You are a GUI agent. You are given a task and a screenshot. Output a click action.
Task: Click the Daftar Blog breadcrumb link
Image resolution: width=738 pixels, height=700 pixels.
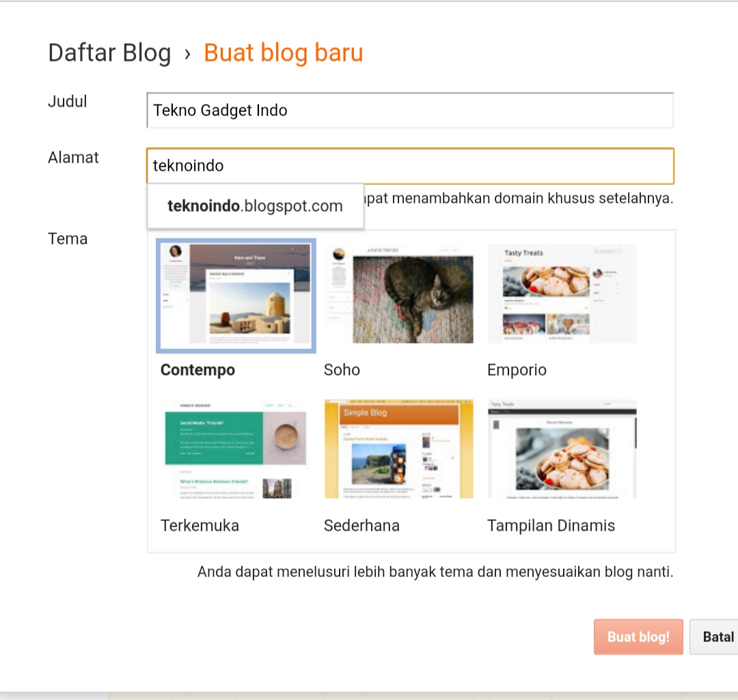(x=109, y=53)
